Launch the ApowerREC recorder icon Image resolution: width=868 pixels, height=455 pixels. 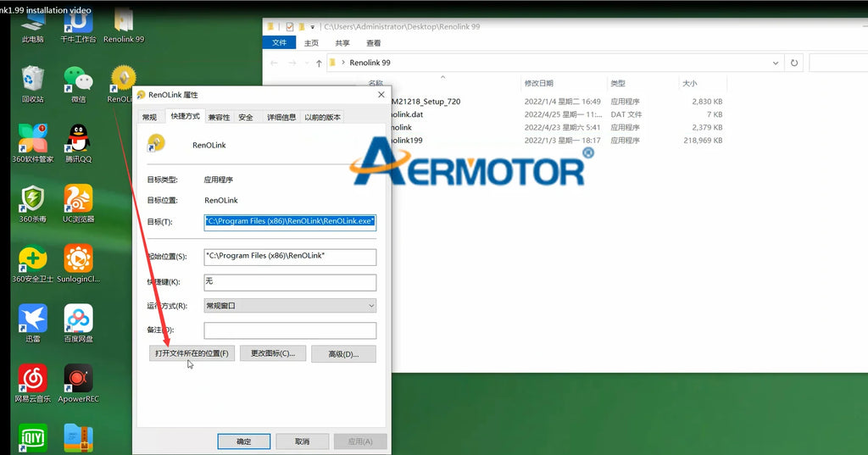pyautogui.click(x=78, y=383)
